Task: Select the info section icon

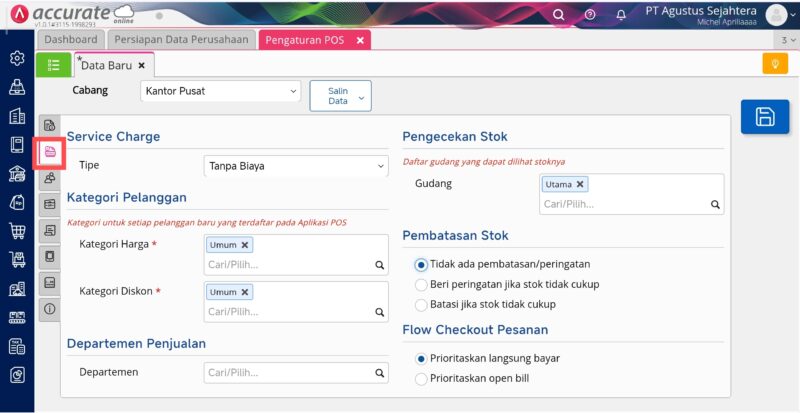Action: [x=50, y=310]
